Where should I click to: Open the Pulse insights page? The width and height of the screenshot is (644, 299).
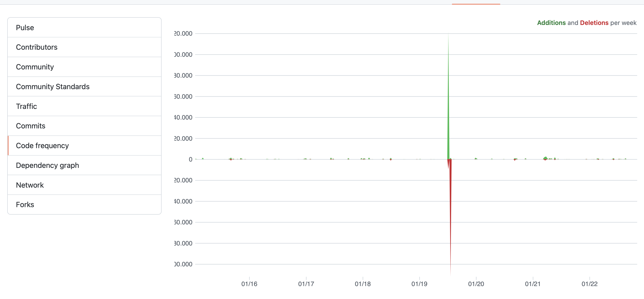click(84, 27)
